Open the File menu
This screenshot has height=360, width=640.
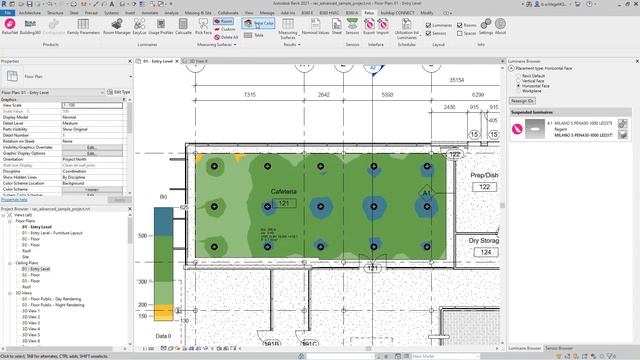[x=7, y=13]
